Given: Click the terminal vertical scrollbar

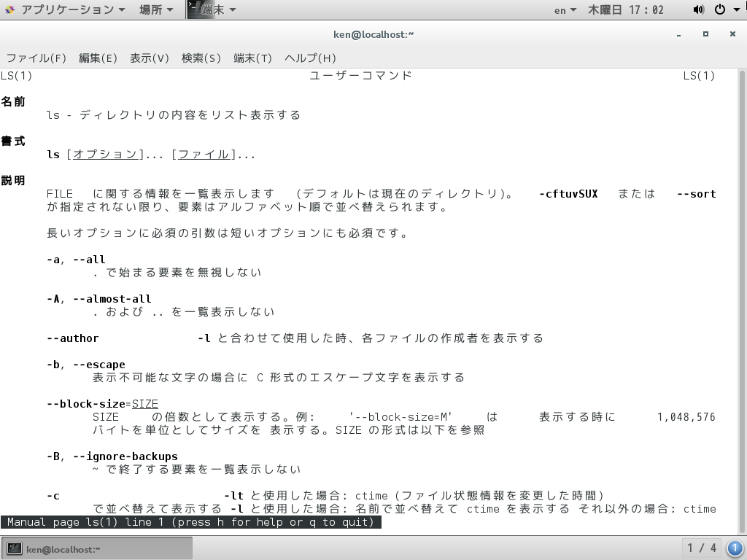Looking at the screenshot, I should 742,302.
